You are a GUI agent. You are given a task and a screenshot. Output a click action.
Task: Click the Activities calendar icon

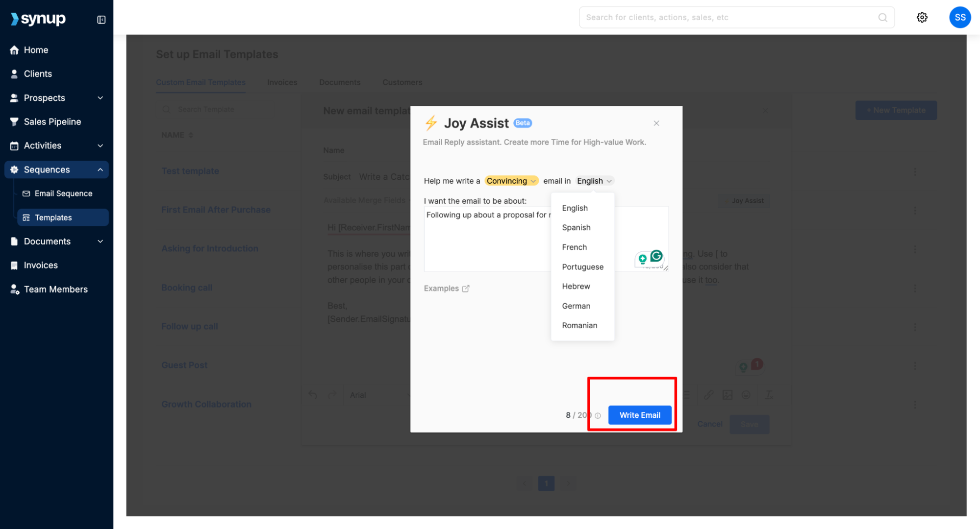[14, 145]
